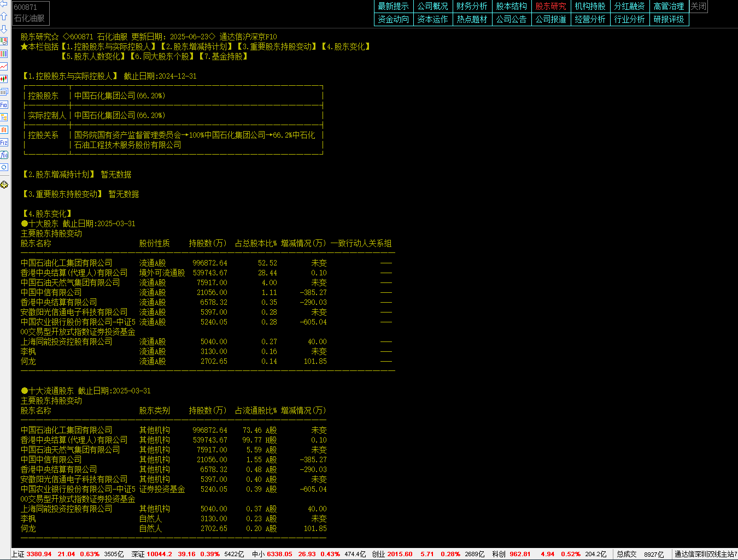This screenshot has width=738, height=560.
Task: Click the back arrow icon in the sidebar
Action: [4, 4]
